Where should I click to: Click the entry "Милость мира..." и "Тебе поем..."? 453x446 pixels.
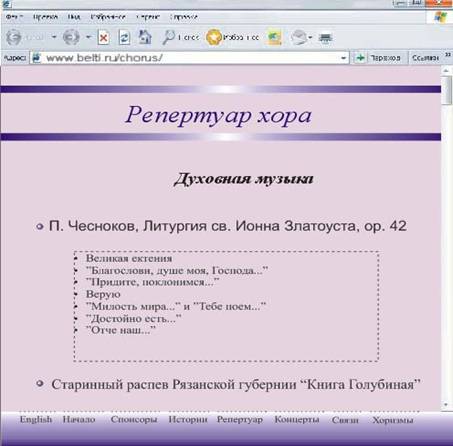click(x=176, y=306)
